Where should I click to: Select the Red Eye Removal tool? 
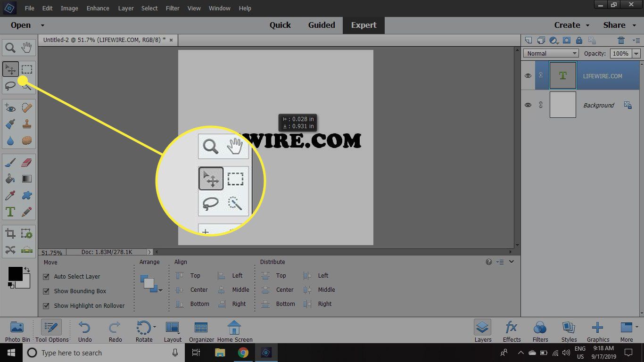point(10,108)
